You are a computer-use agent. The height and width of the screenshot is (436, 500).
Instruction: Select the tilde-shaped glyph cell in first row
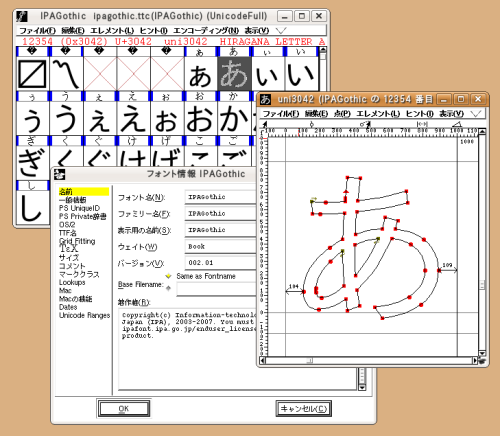[x=66, y=73]
